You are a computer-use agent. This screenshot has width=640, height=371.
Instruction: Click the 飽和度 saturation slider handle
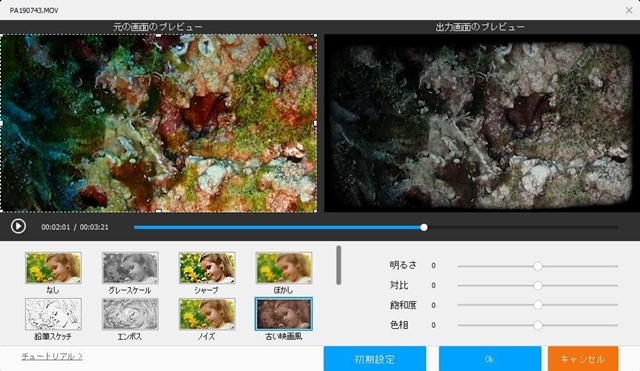point(538,305)
